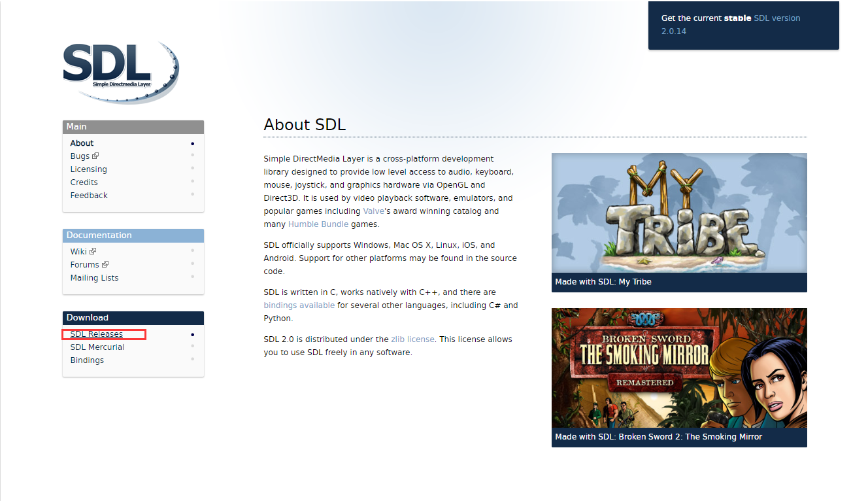Click the external link icon beside Forums
The width and height of the screenshot is (868, 501).
105,264
